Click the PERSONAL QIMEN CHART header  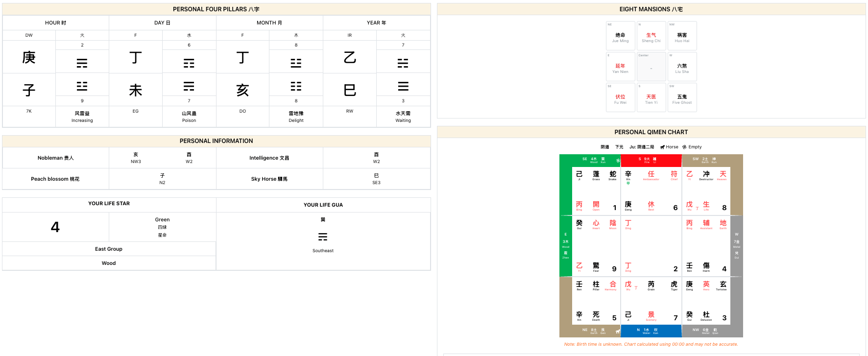[x=651, y=132]
